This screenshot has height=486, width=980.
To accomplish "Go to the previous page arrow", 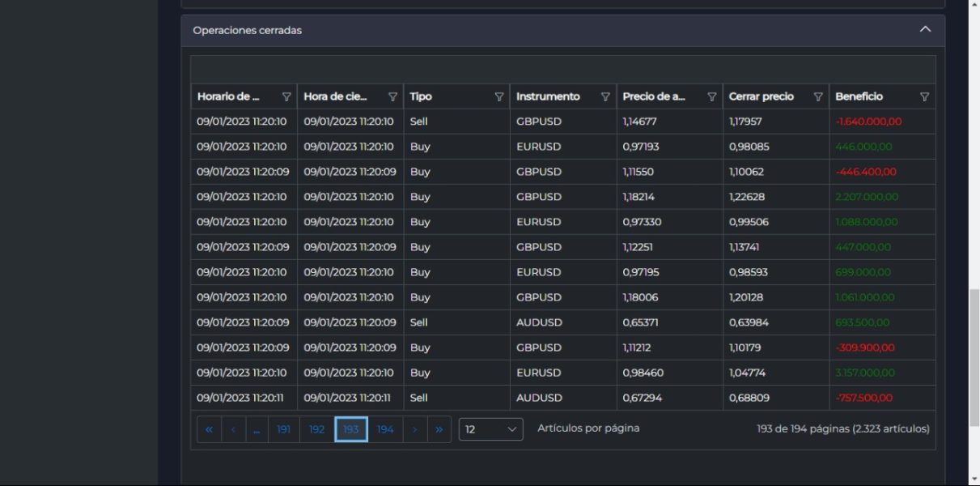I will 233,429.
